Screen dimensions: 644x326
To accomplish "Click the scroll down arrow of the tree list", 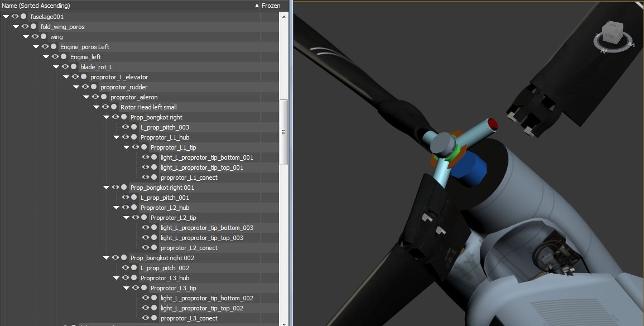I will coord(283,323).
